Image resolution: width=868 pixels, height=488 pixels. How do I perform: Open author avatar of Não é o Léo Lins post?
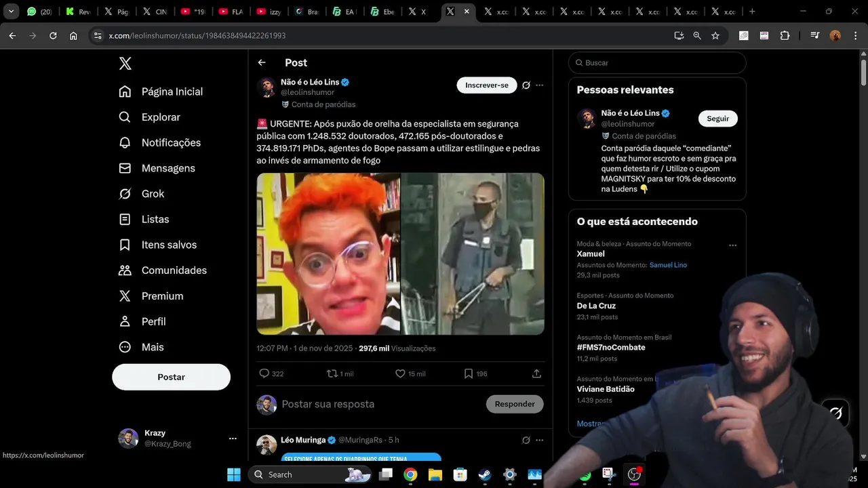pos(267,87)
